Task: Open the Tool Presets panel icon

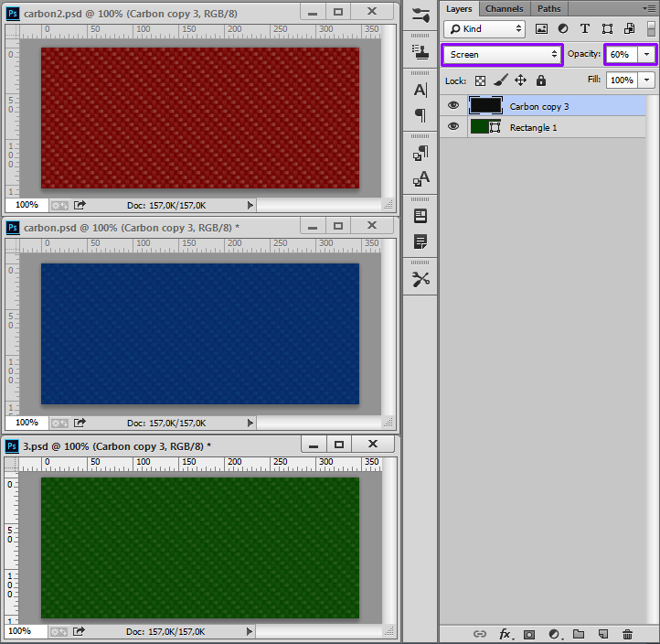Action: (x=420, y=279)
